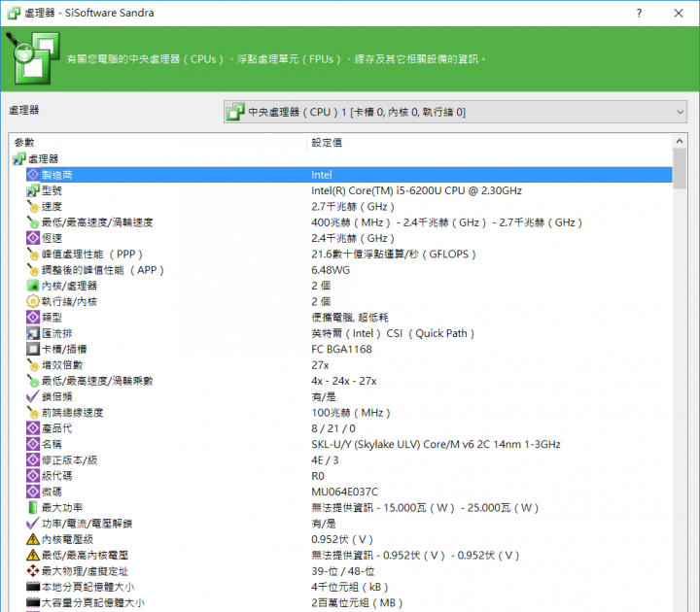
Task: Click the round icon beside 執行緒/內核
Action: point(33,301)
